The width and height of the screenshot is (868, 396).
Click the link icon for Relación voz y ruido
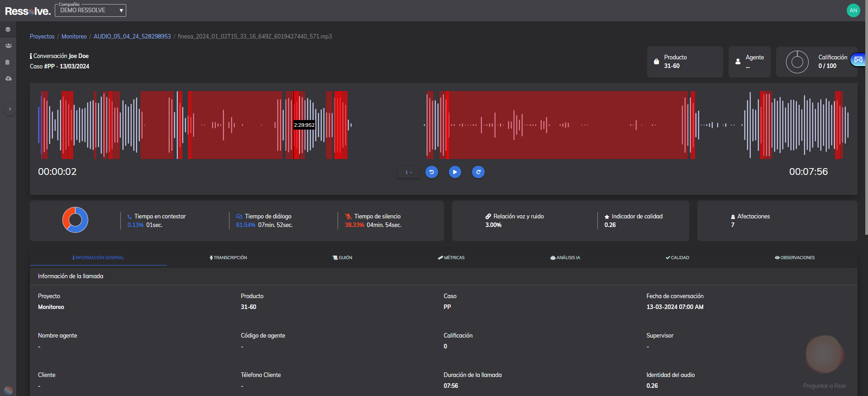click(x=488, y=217)
